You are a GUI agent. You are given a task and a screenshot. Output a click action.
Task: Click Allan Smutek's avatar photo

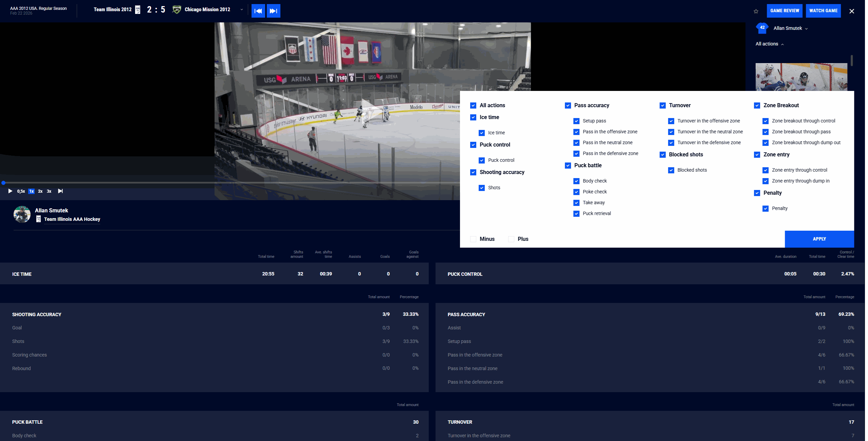(x=22, y=214)
